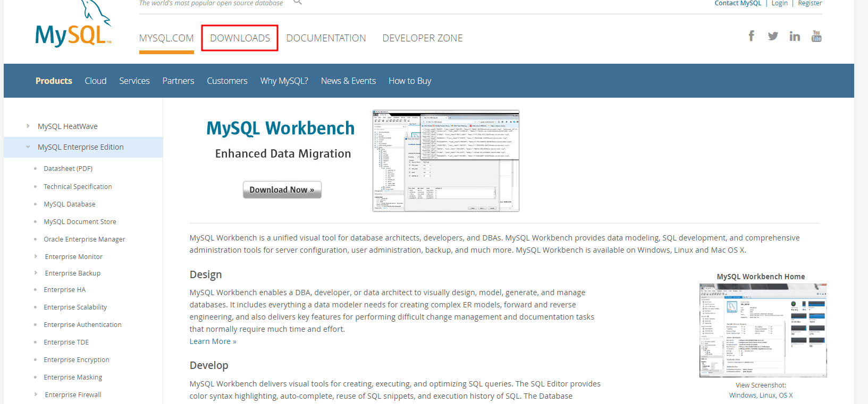Open the Enterprise HA sidebar link
Screen dimensions: 868x404
[x=65, y=289]
